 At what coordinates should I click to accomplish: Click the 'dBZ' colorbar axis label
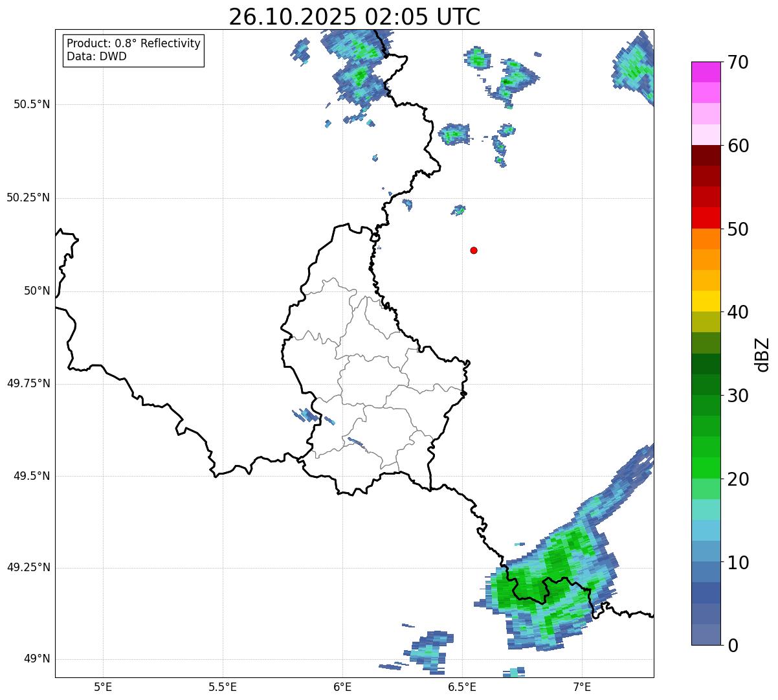(762, 354)
